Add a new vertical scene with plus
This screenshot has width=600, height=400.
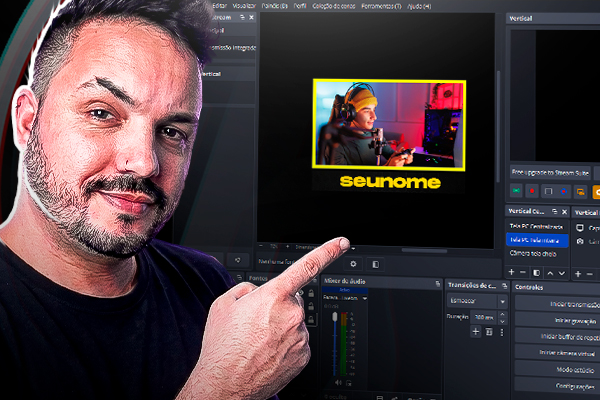(x=511, y=272)
